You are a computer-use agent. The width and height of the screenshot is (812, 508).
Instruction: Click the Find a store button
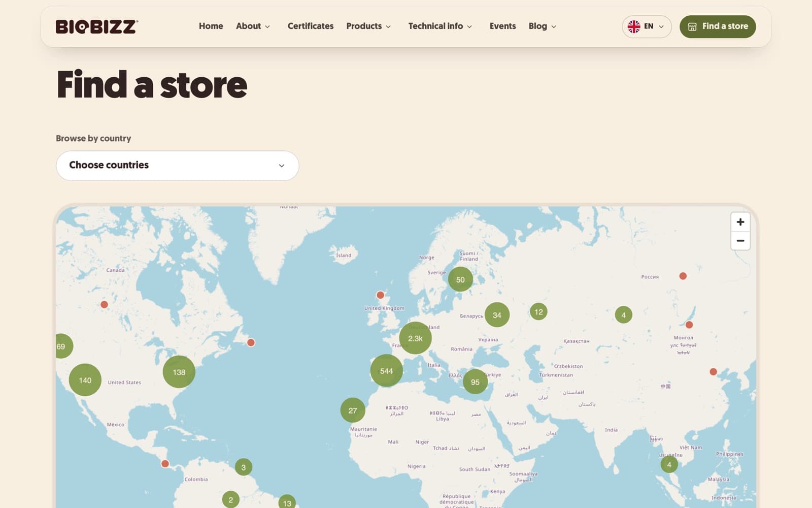click(x=718, y=26)
